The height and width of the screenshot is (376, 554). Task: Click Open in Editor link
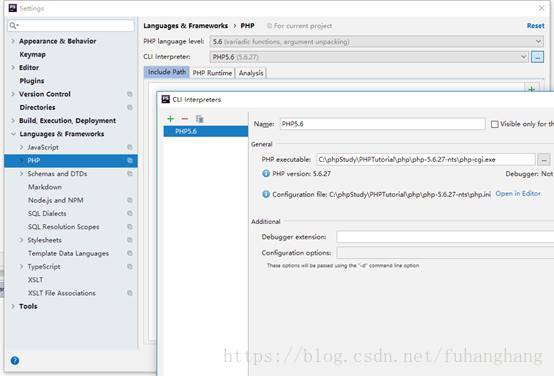(x=518, y=194)
